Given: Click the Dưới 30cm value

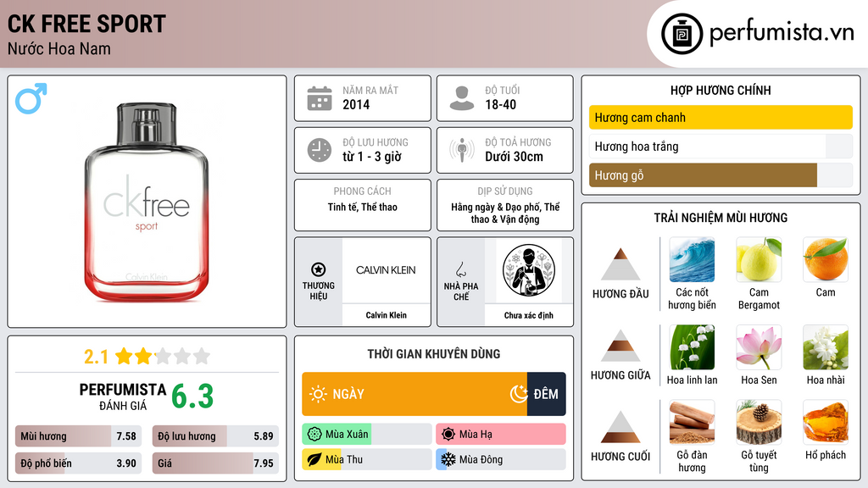Looking at the screenshot, I should pos(515,157).
